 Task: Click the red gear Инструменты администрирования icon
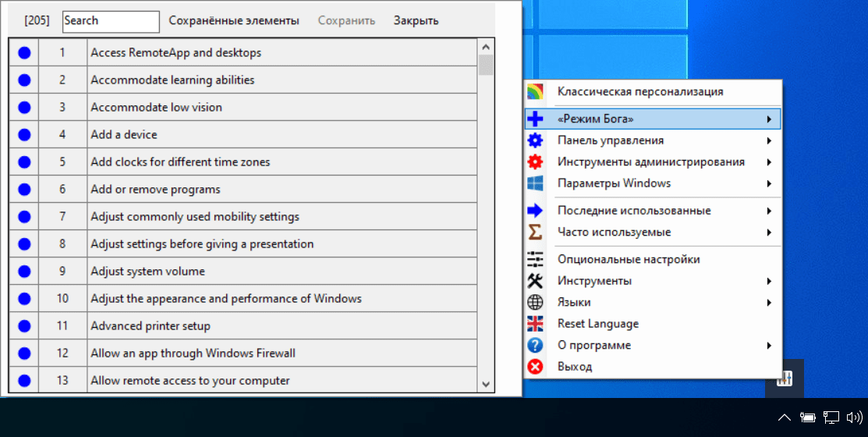pyautogui.click(x=535, y=162)
